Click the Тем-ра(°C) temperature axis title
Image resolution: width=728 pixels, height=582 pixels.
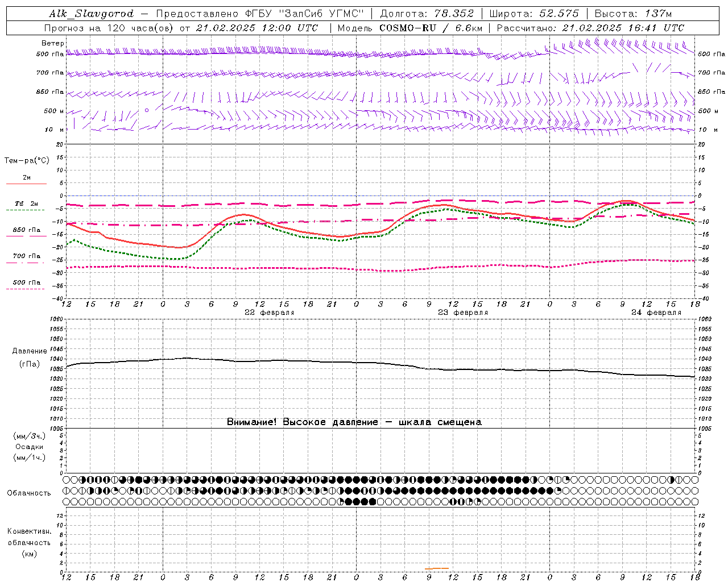[x=27, y=161]
